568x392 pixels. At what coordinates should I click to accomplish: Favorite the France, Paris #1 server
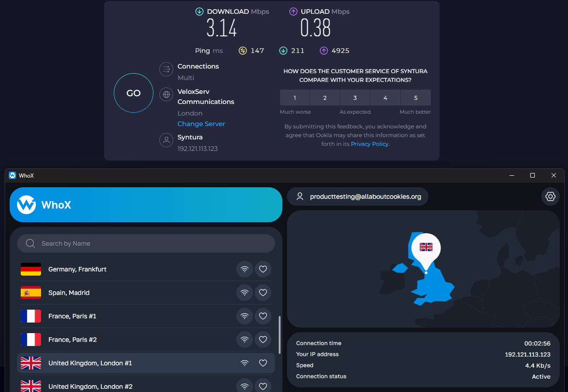coord(263,316)
